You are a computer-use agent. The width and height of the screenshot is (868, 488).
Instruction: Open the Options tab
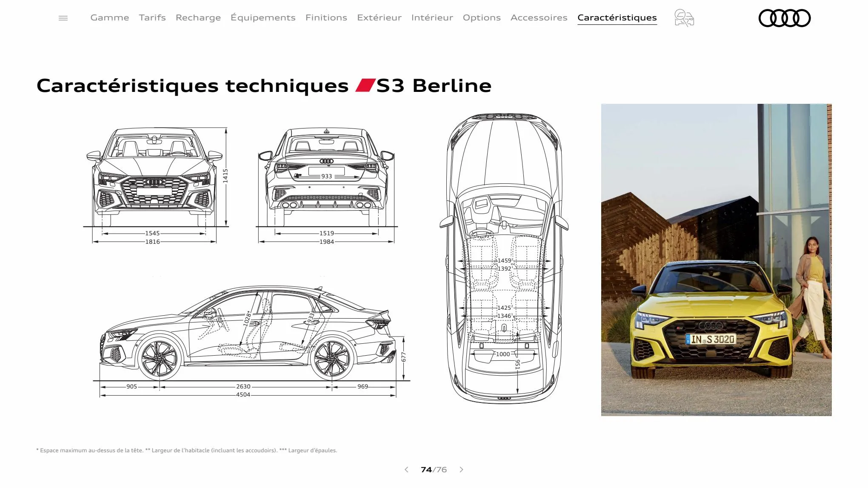click(x=482, y=18)
